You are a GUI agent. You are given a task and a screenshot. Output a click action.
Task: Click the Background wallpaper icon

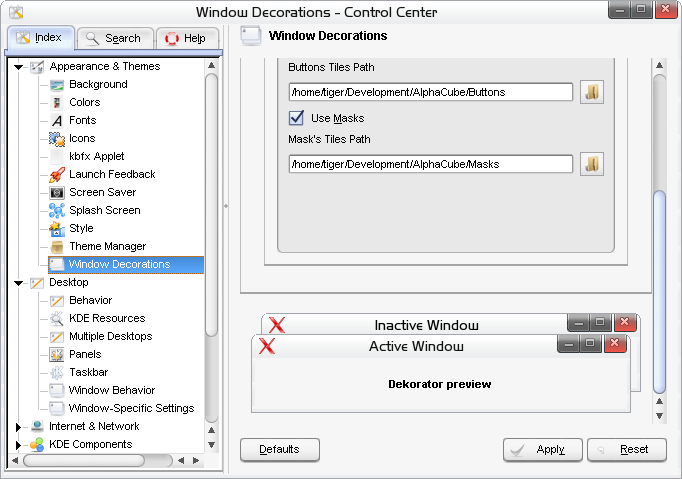[x=57, y=84]
